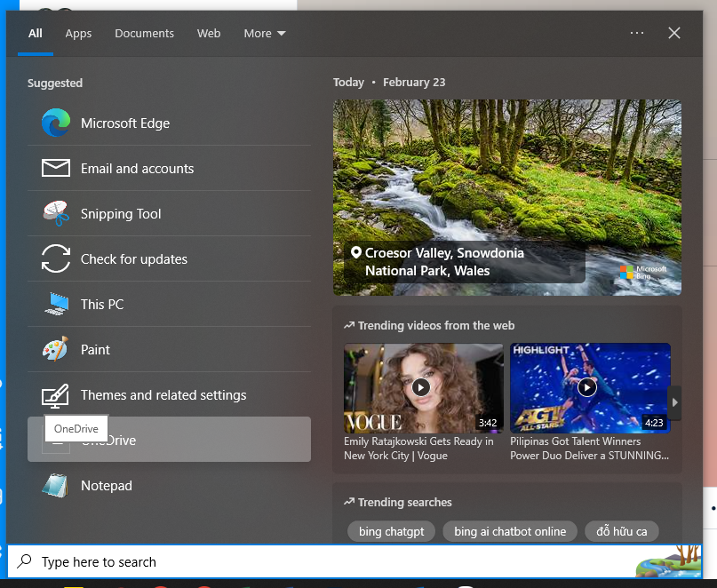Play the Emily Ratajkowski Vogue video
Image resolution: width=717 pixels, height=588 pixels.
pos(420,388)
